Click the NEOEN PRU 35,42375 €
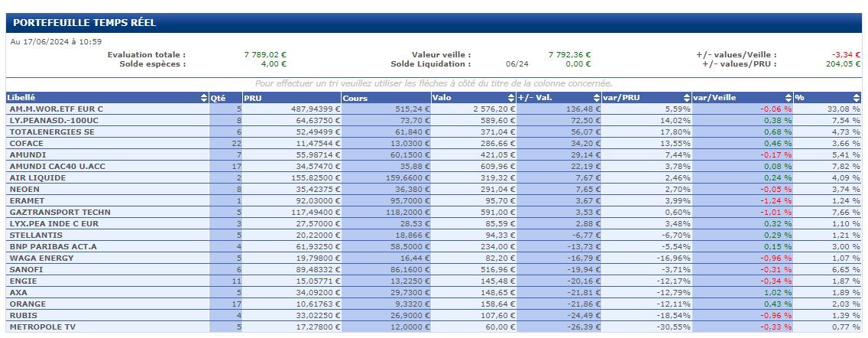868x338 pixels. 317,189
